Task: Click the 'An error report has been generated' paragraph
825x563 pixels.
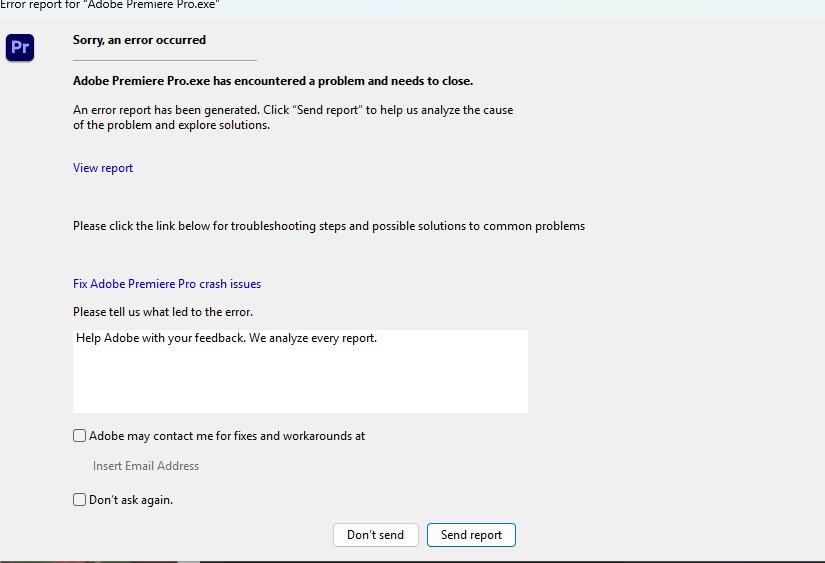Action: (293, 117)
